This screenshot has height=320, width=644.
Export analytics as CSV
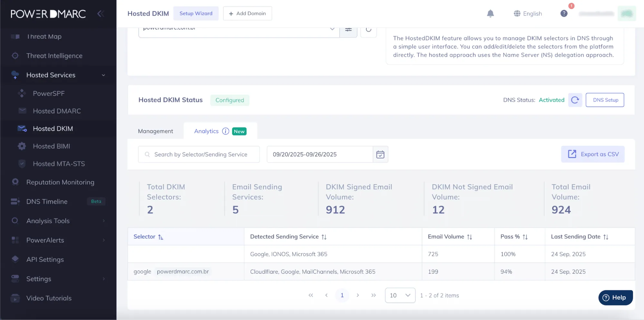click(593, 154)
